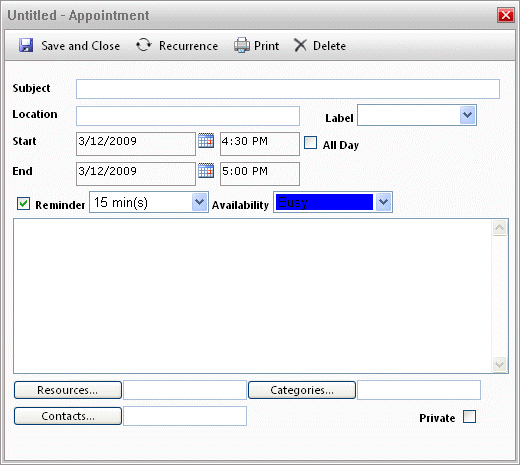Select the blue Busy availability color field
521x465 pixels.
click(324, 202)
